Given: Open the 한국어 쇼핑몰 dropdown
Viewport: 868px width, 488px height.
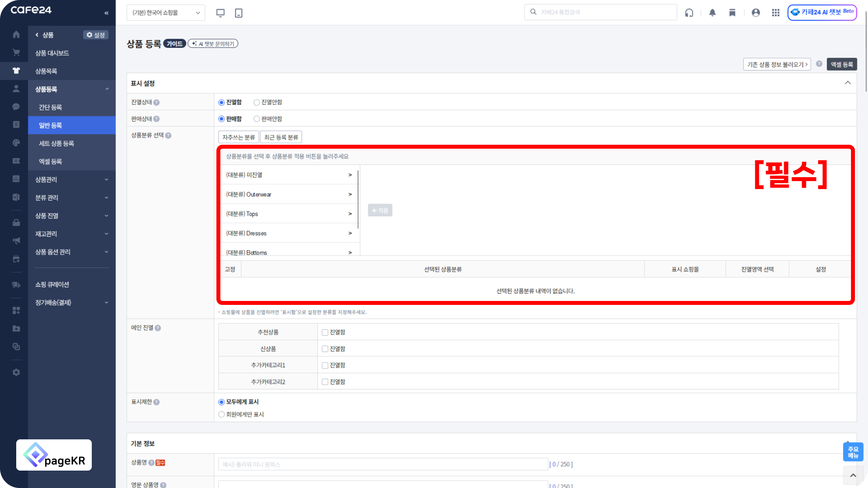Looking at the screenshot, I should point(166,13).
